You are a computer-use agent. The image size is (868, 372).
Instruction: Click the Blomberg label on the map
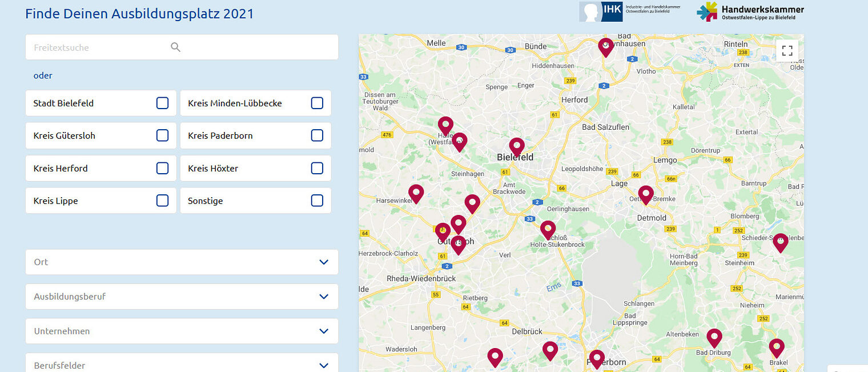(745, 216)
